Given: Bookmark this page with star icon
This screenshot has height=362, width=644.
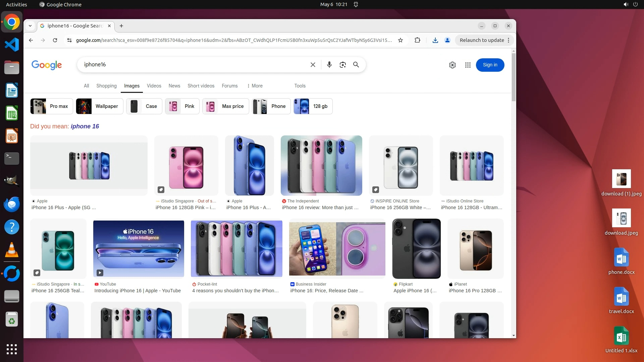Looking at the screenshot, I should click(400, 40).
